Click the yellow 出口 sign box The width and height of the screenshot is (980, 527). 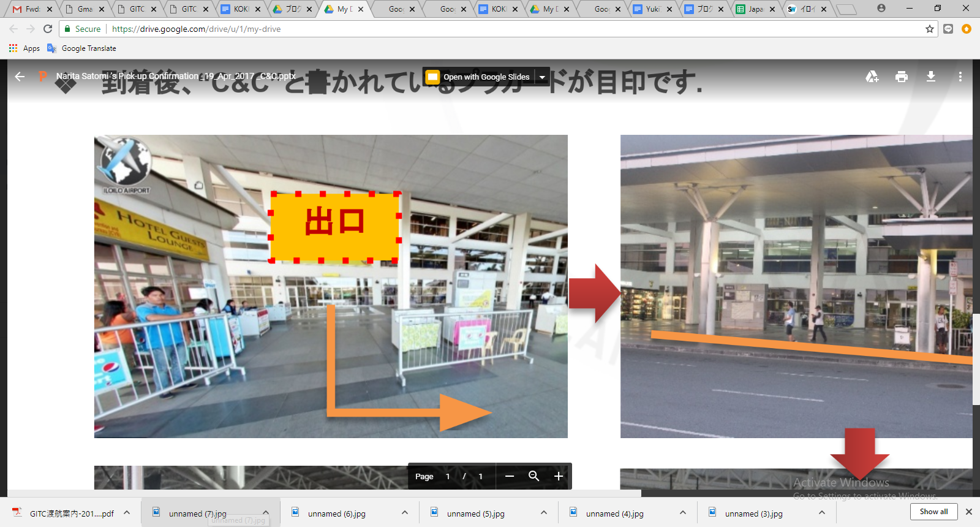(x=334, y=227)
